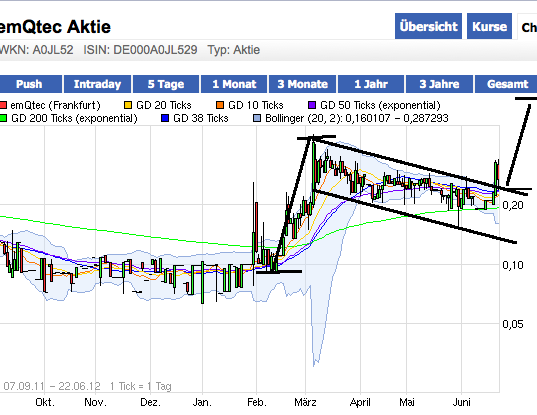Click the GD 38 Ticks legend label
Image resolution: width=537 pixels, height=415 pixels.
[201, 118]
